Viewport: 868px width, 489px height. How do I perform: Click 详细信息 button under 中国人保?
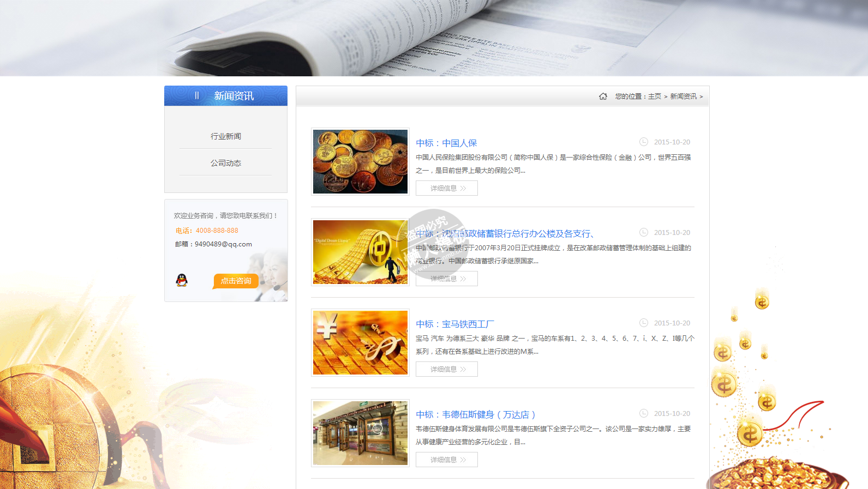(x=447, y=188)
